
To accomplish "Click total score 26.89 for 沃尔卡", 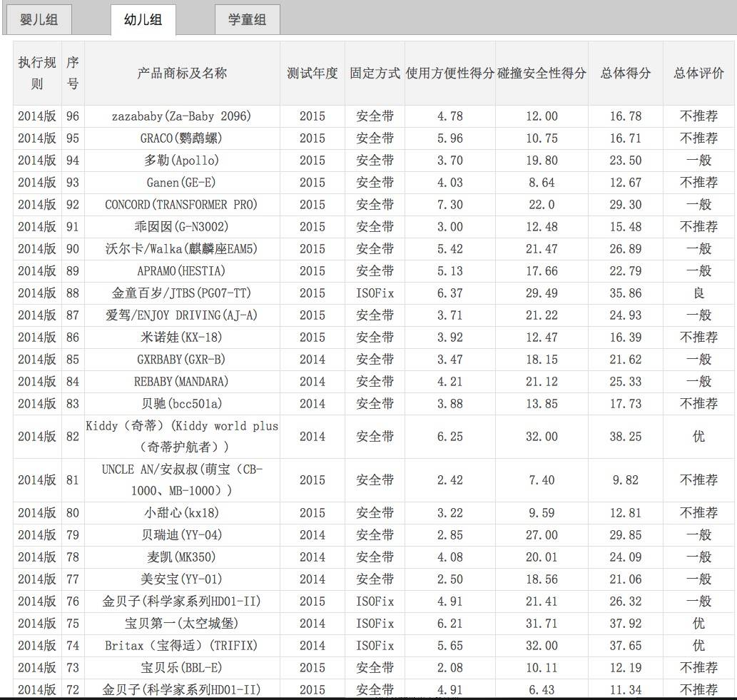I will (x=625, y=249).
